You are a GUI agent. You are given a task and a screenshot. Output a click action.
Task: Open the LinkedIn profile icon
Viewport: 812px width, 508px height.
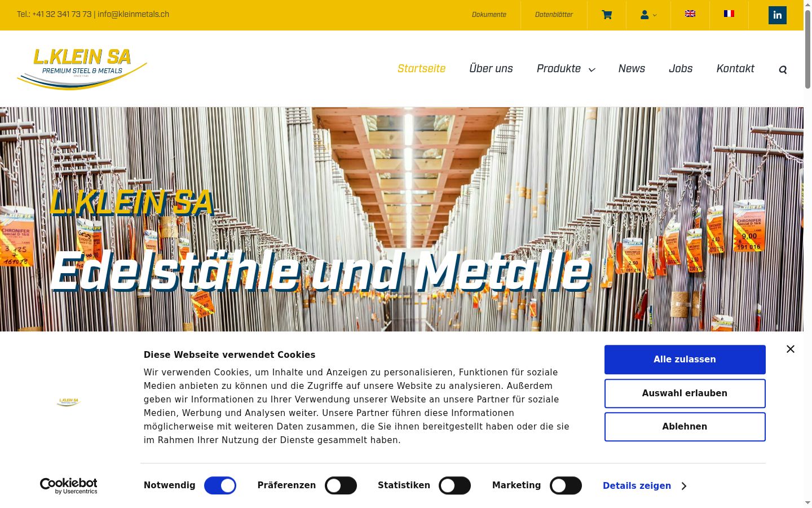pos(778,15)
